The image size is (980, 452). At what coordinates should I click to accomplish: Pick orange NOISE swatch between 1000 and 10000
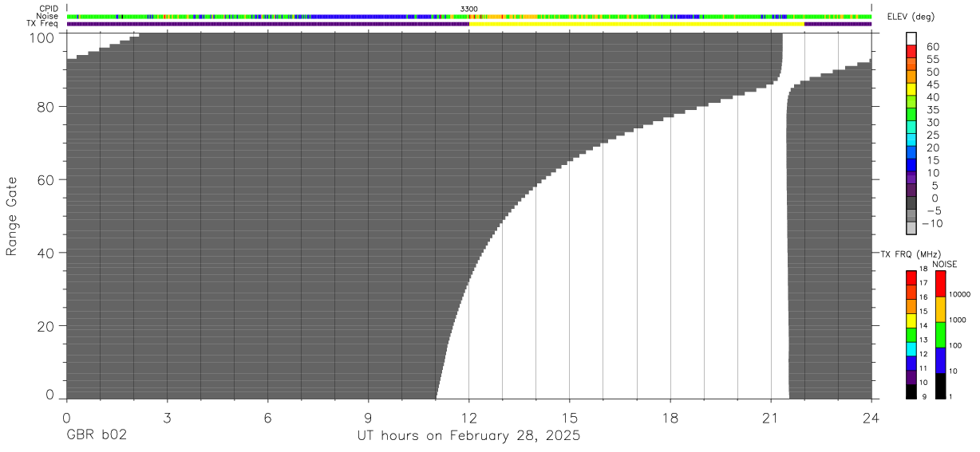coord(940,309)
